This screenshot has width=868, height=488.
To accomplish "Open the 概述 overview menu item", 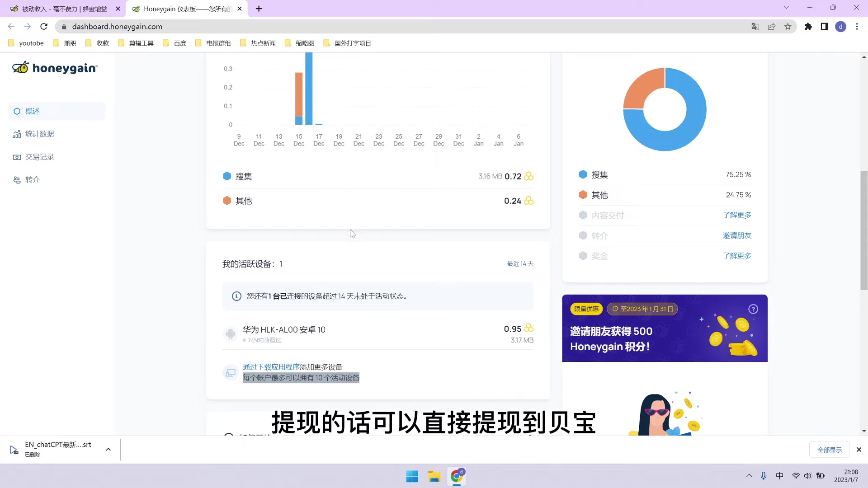I will (57, 111).
